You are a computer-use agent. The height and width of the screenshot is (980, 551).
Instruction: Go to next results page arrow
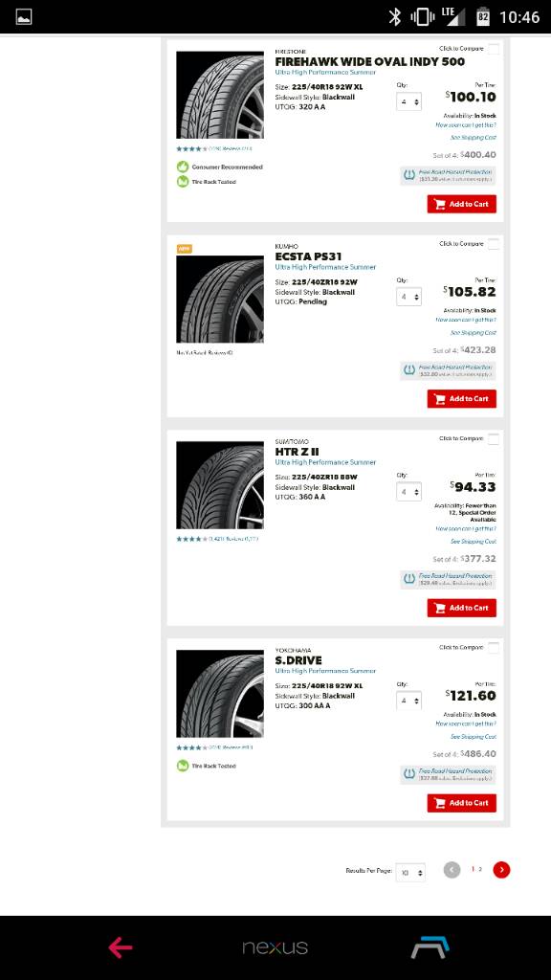pos(501,869)
